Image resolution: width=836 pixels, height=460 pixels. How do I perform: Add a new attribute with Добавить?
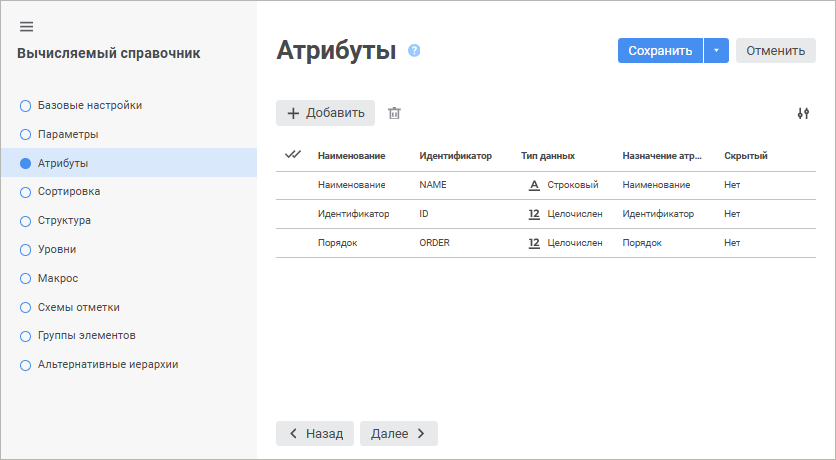click(x=325, y=113)
